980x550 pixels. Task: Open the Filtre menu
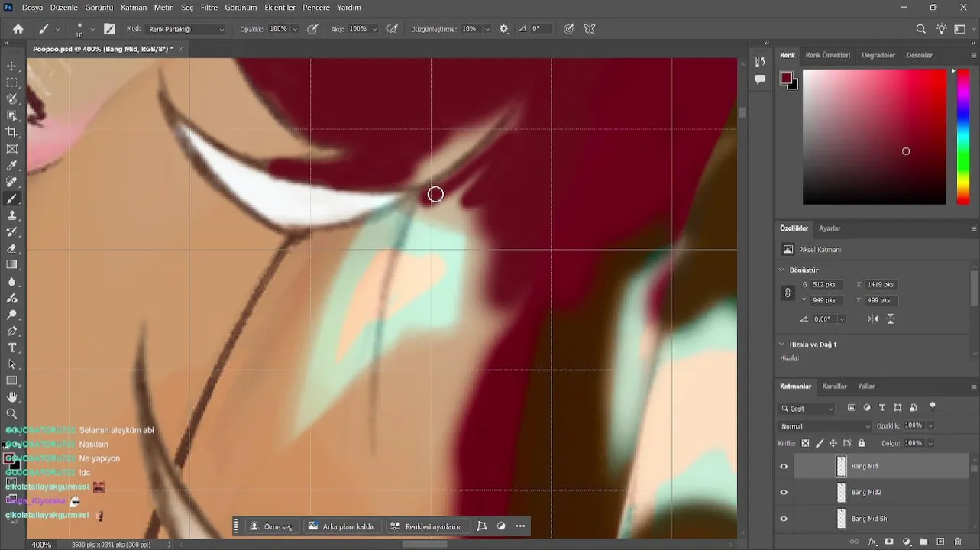(209, 8)
